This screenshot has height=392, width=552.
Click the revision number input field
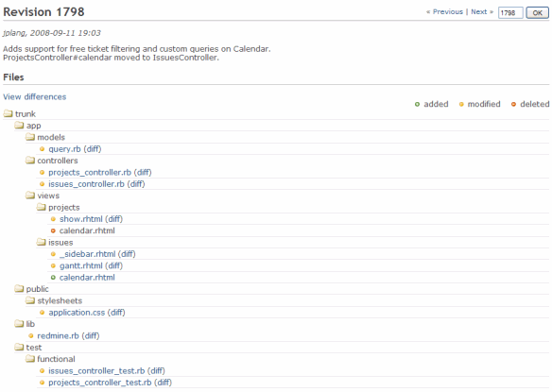510,13
